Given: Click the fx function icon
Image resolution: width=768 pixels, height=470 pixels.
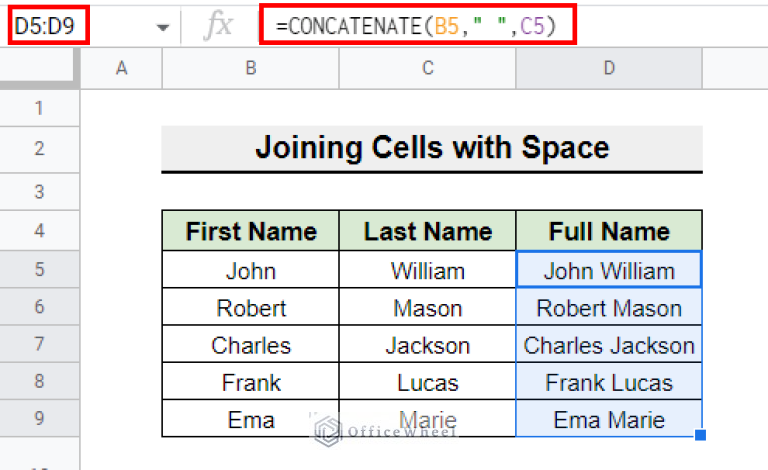Looking at the screenshot, I should [x=218, y=24].
